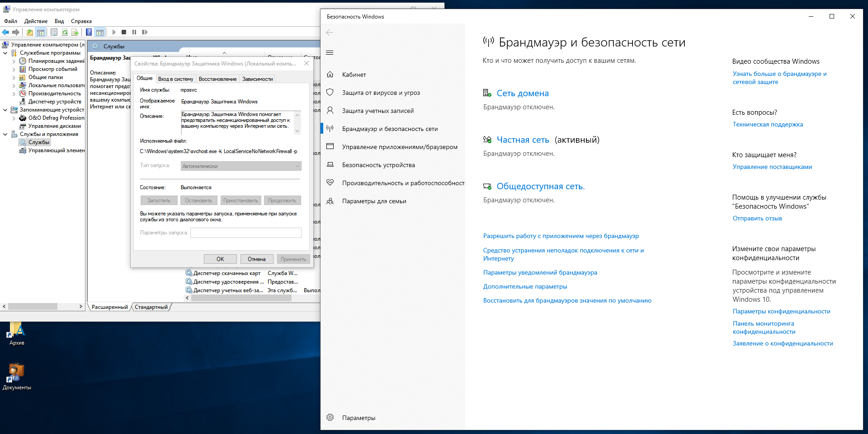Collapse the Запоминающие устройства tree node
The height and width of the screenshot is (434, 868).
[x=5, y=110]
